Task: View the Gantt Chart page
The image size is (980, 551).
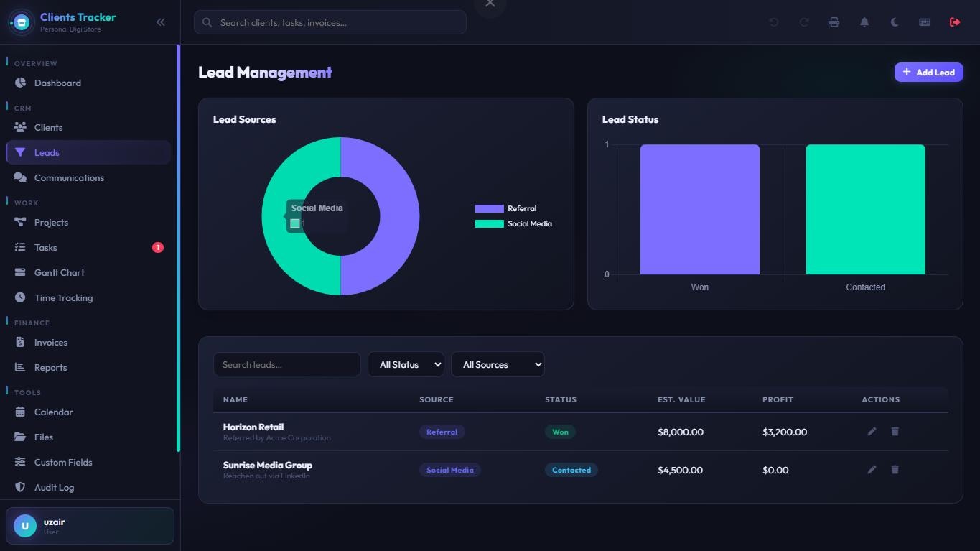Action: [88, 273]
